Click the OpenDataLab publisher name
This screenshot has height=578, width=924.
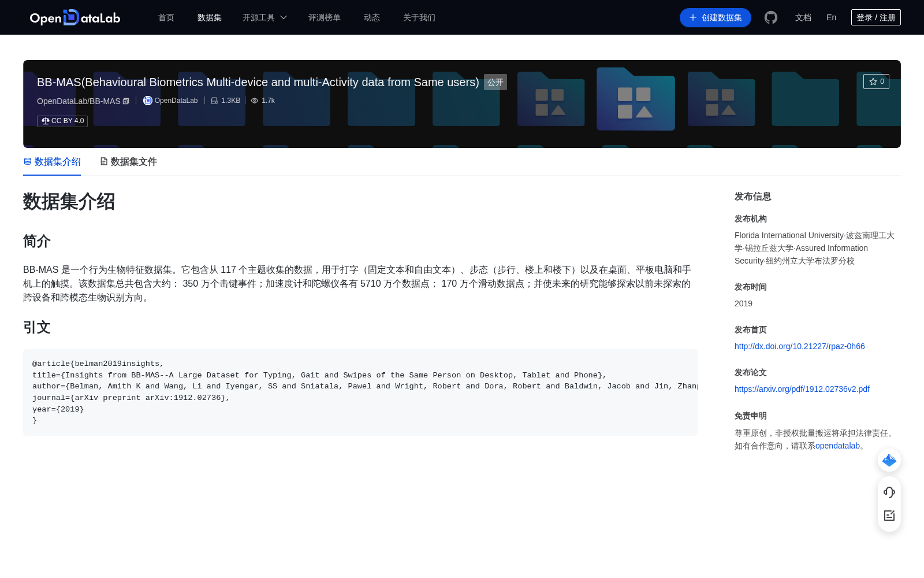[176, 101]
